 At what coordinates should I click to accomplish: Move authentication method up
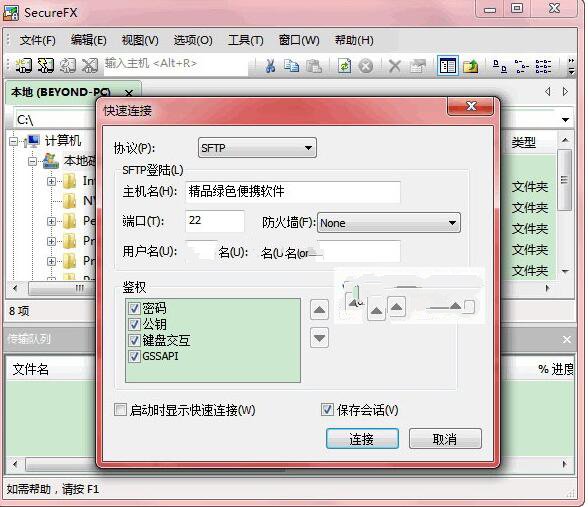click(319, 310)
